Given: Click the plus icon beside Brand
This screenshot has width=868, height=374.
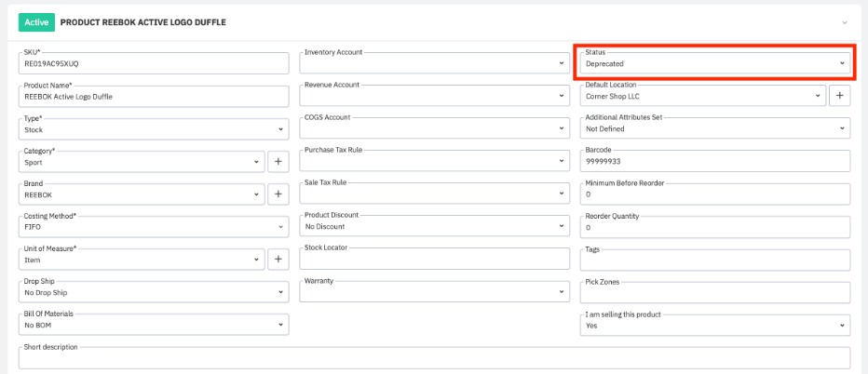Looking at the screenshot, I should click(x=278, y=194).
